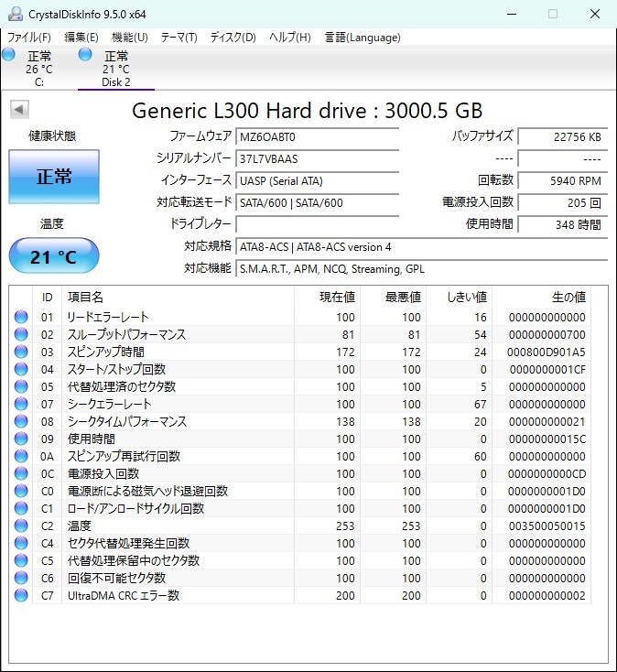Click the power on count 205 回

pyautogui.click(x=563, y=202)
